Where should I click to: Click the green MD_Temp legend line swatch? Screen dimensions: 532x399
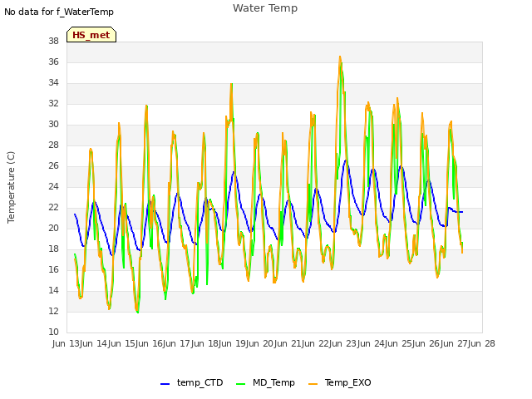(x=240, y=384)
